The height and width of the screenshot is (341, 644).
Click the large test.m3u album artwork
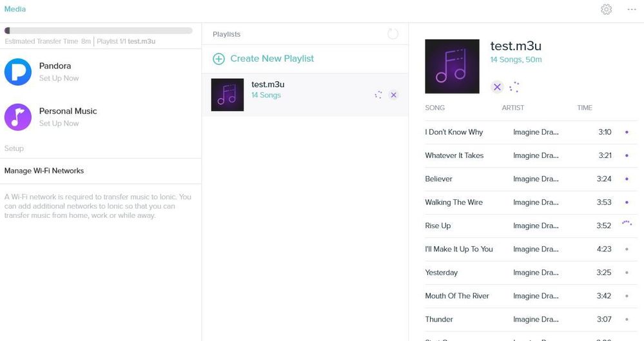coord(452,66)
